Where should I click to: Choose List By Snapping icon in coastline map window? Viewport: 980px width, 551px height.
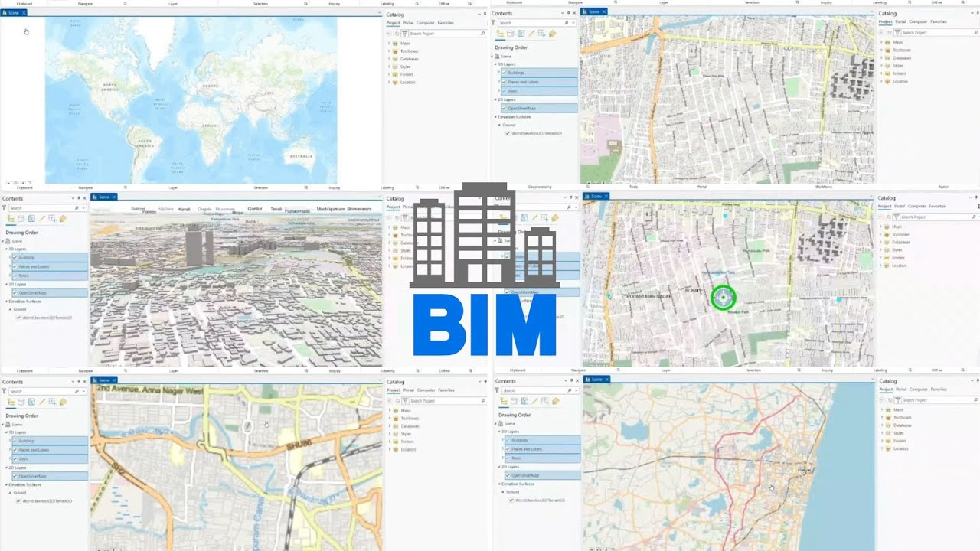coord(545,401)
